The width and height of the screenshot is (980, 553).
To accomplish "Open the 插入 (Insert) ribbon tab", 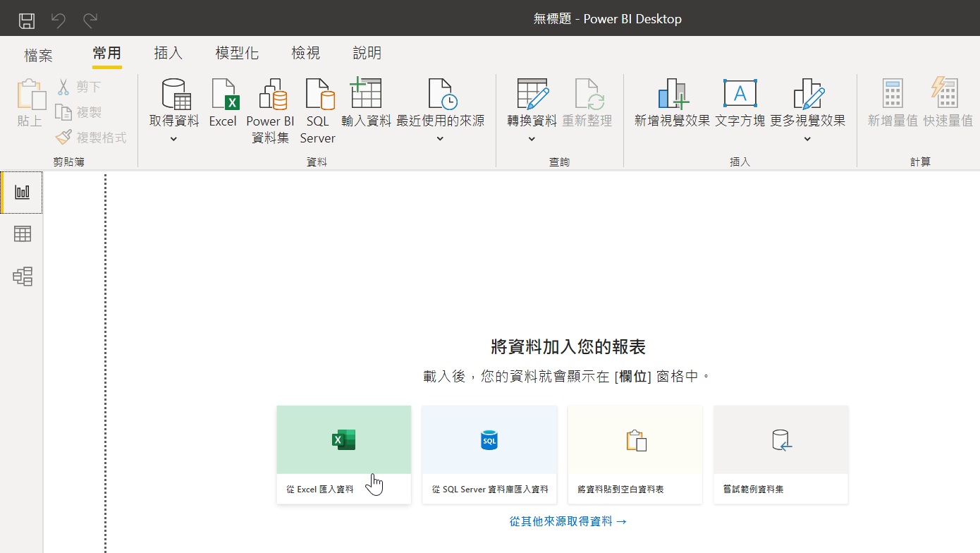I will point(169,53).
